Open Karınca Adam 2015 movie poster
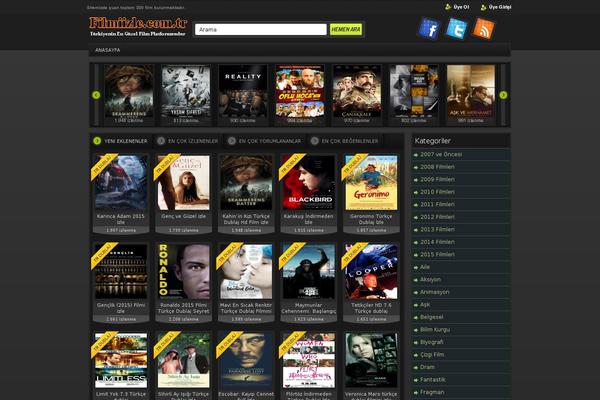 [x=121, y=183]
